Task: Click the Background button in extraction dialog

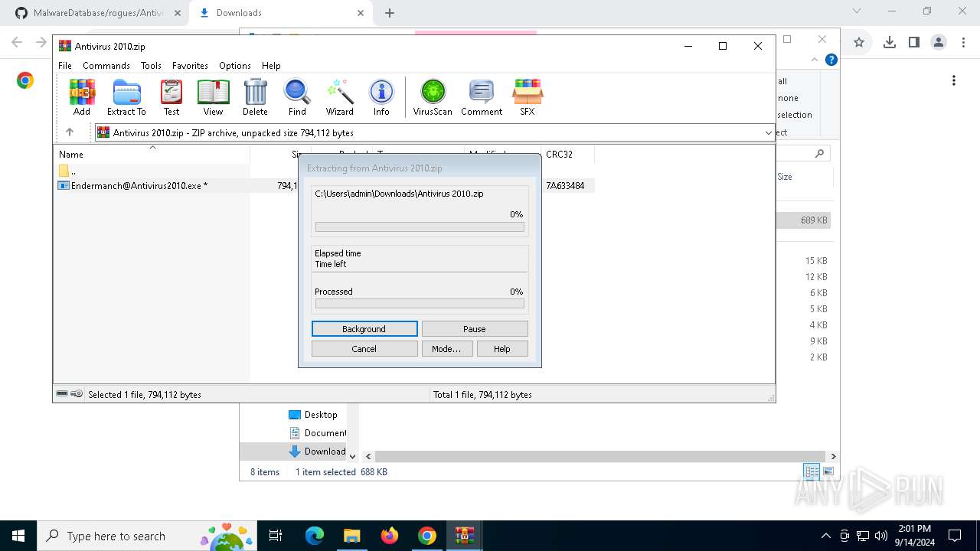Action: 364,329
